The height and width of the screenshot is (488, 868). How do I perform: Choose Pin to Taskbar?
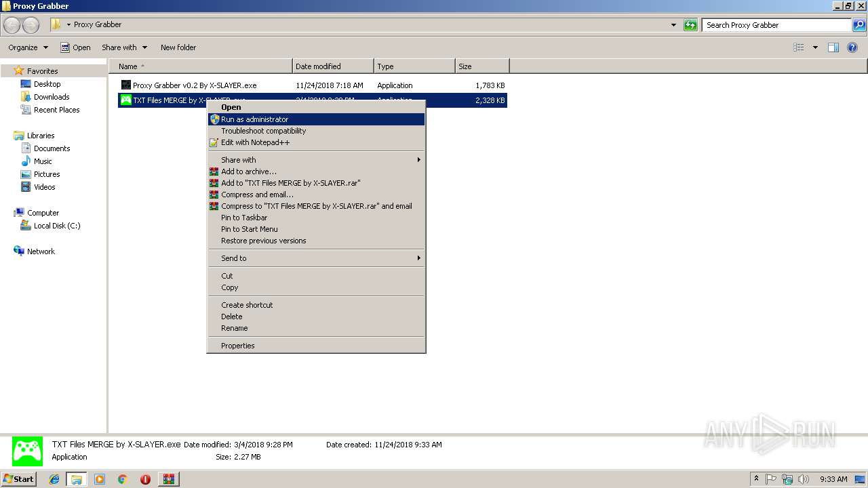pyautogui.click(x=316, y=218)
